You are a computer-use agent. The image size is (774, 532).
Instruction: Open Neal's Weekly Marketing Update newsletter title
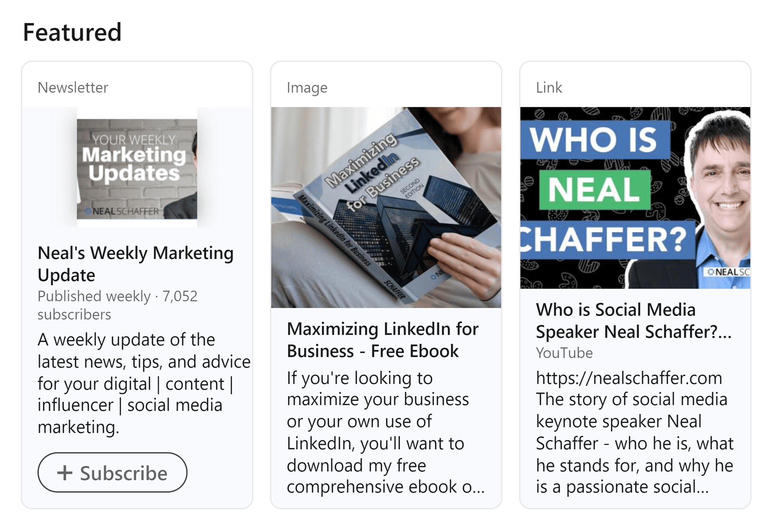[135, 264]
